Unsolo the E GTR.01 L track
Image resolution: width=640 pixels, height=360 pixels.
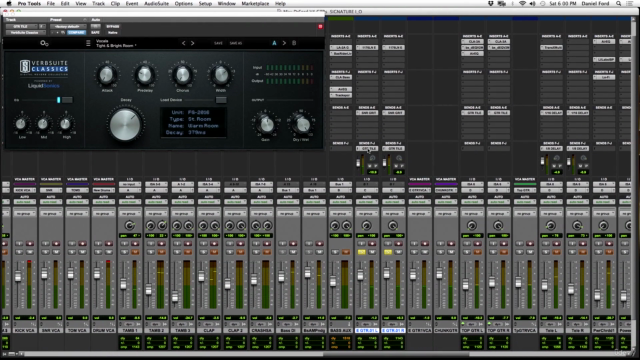362,252
